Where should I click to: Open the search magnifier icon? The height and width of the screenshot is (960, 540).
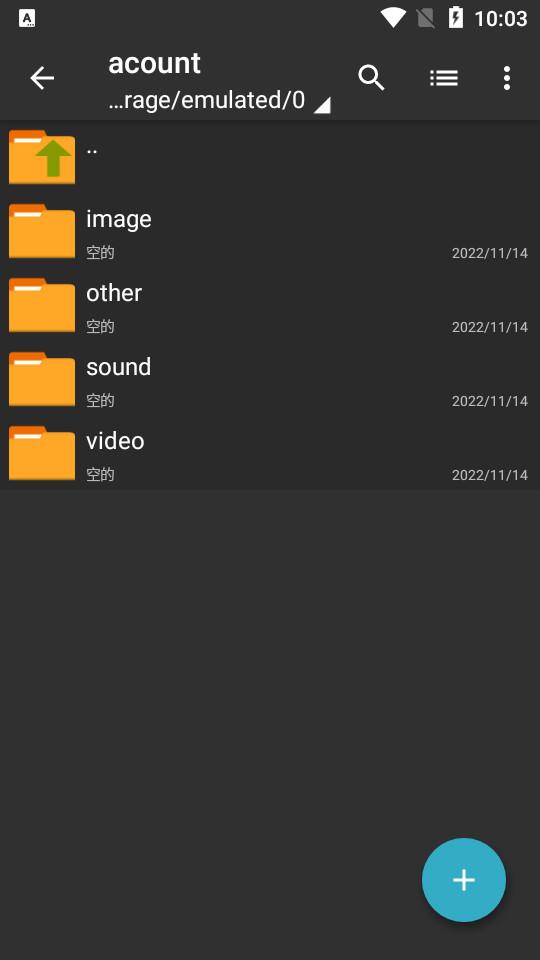pyautogui.click(x=371, y=78)
